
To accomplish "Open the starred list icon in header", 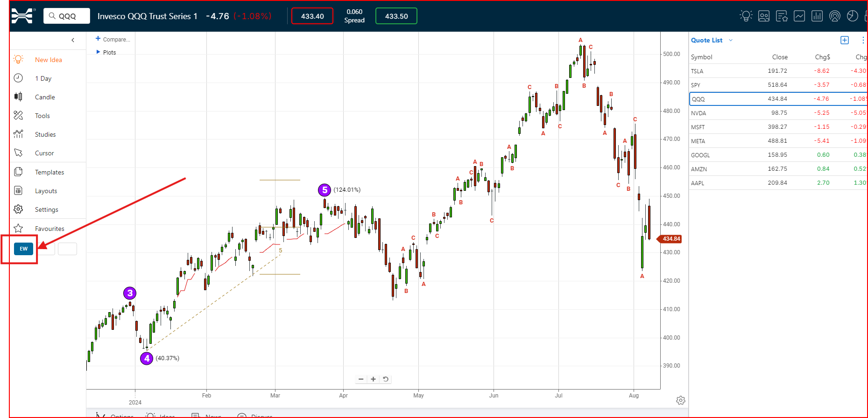I will tap(781, 16).
